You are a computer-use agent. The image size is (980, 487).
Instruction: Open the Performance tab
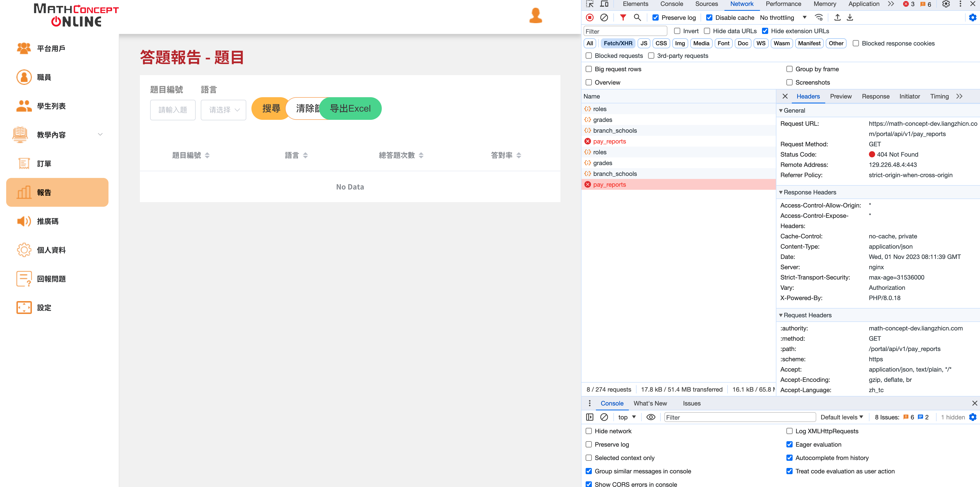[x=783, y=4]
